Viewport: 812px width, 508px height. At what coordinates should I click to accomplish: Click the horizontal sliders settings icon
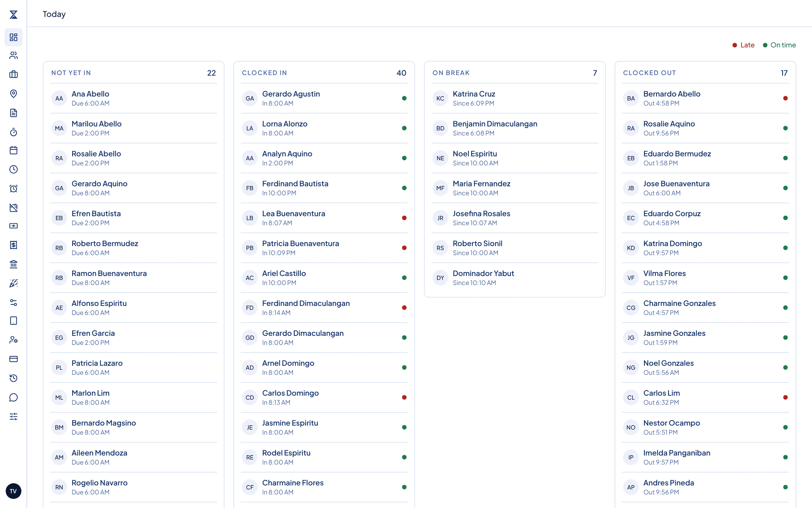pos(14,417)
